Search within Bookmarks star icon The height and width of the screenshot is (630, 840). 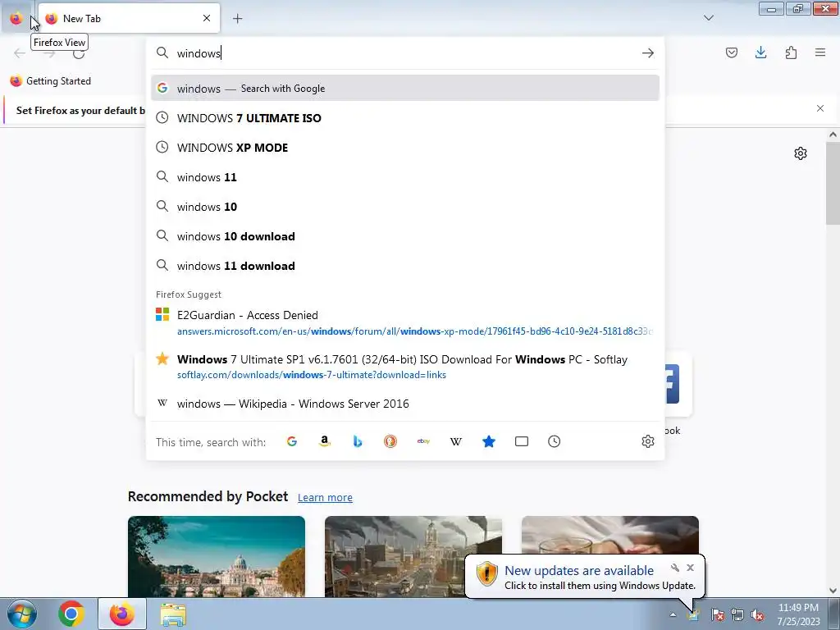[x=489, y=441]
